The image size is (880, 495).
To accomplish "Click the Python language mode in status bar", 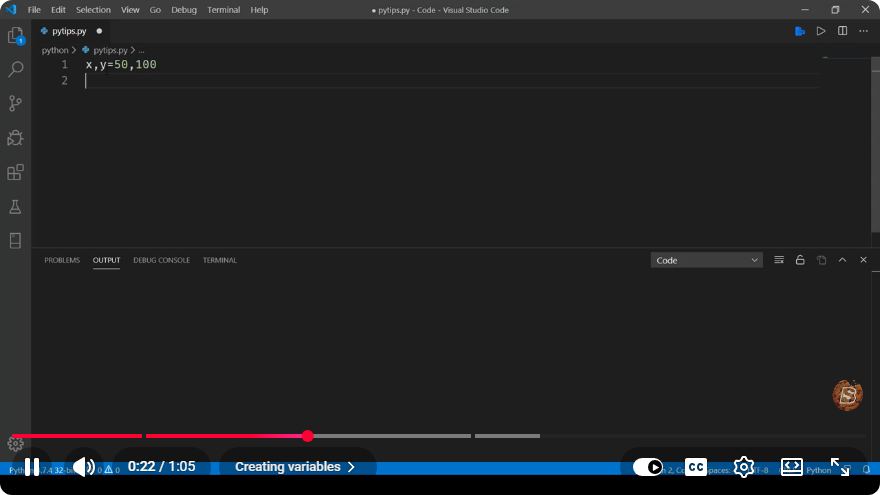I will [818, 470].
